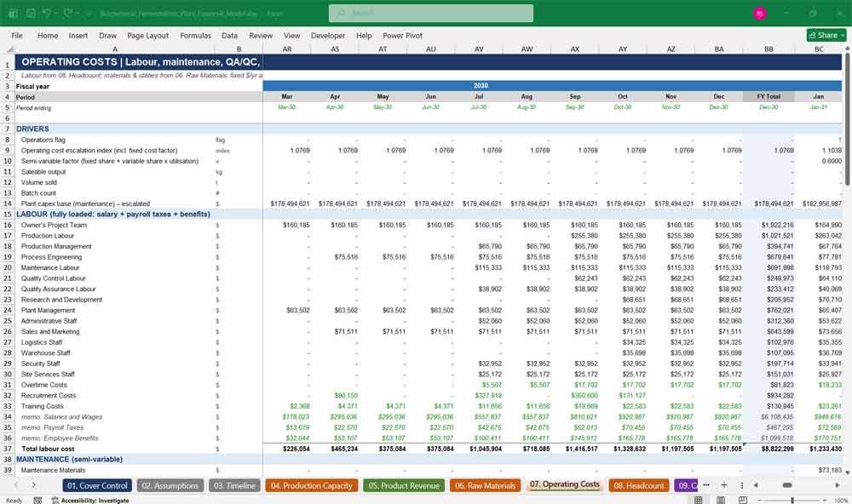The image size is (852, 504).
Task: Click the zoom in plus button
Action: click(x=826, y=500)
